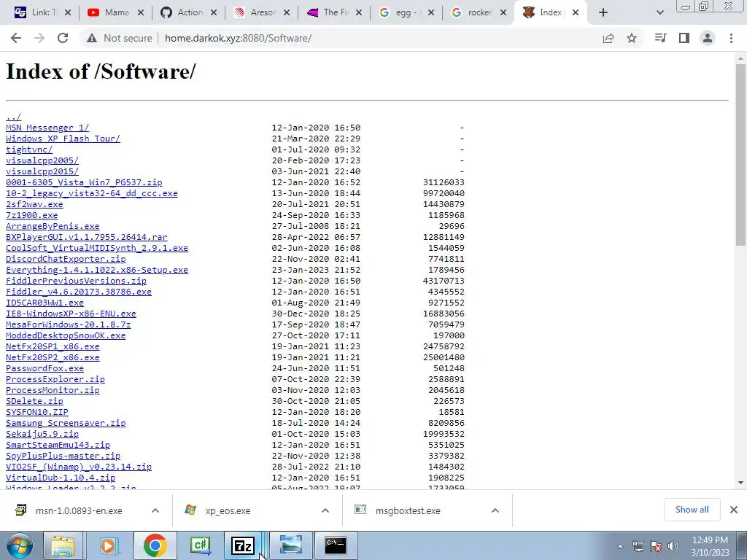This screenshot has width=747, height=560.
Task: Click the volume speaker tray icon
Action: tap(673, 546)
